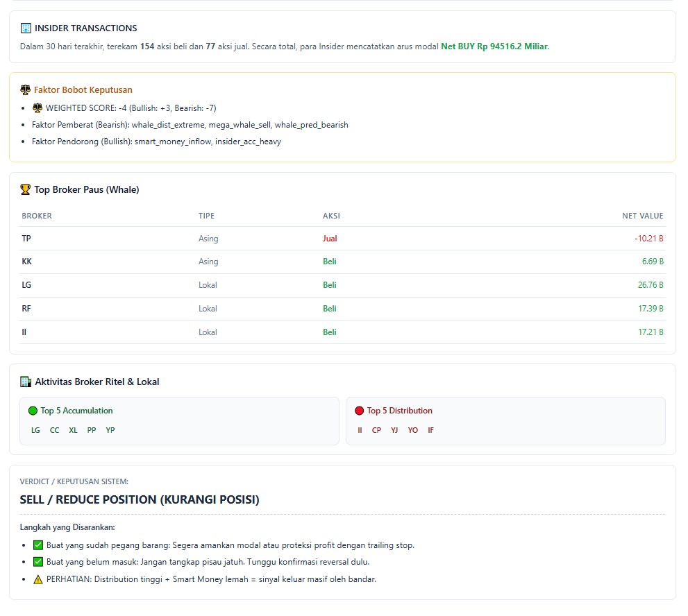688x616 pixels.
Task: Click the SELL / REDUCE POSITION verdict heading
Action: click(140, 499)
